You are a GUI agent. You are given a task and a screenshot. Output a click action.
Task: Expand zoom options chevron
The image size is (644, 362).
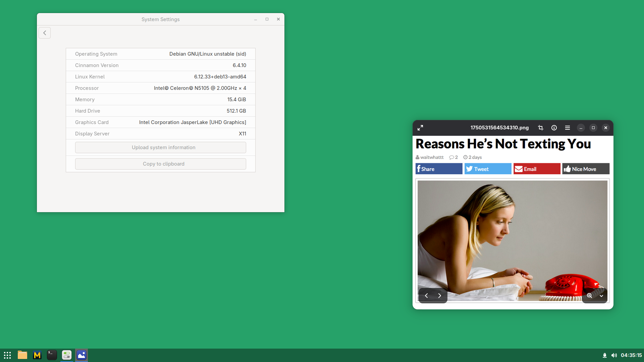(601, 296)
